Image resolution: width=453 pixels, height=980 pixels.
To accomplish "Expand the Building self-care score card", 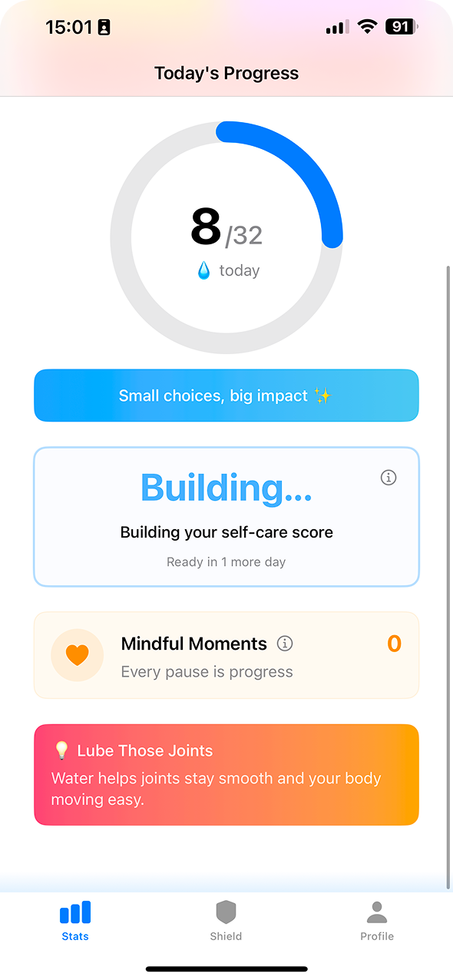I will coord(226,516).
